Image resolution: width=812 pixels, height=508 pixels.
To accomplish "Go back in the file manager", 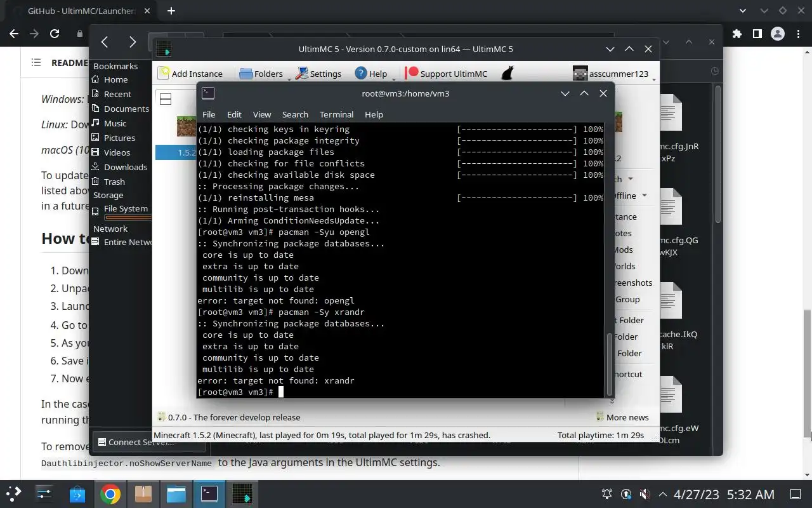I will [105, 42].
